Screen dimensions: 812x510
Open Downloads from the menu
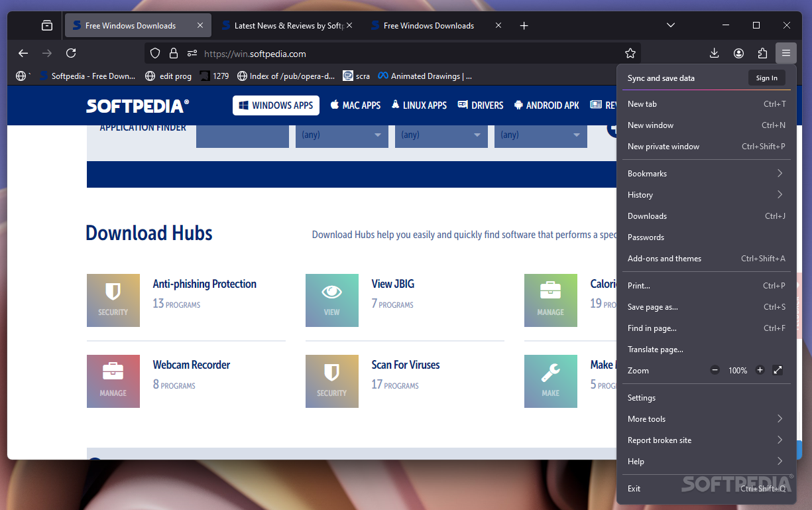[707, 216]
